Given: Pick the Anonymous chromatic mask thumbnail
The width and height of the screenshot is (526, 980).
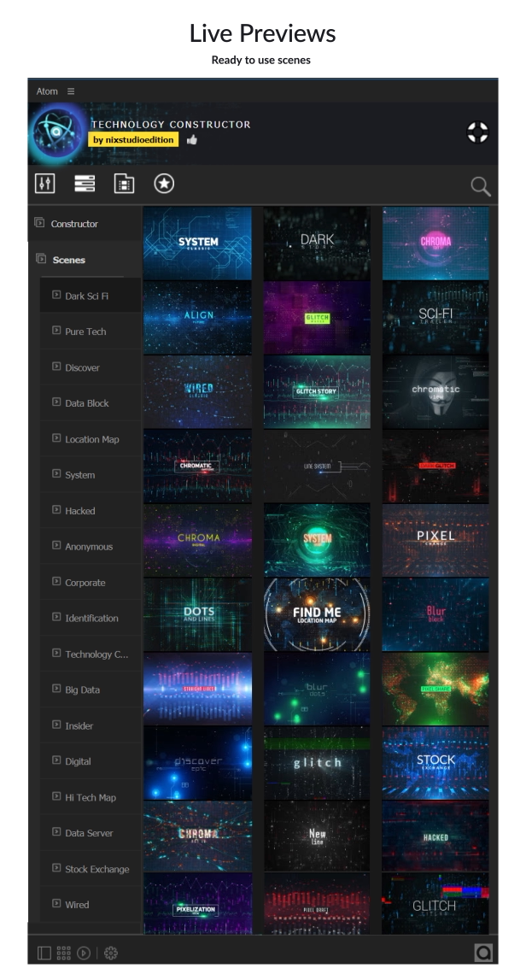Looking at the screenshot, I should pyautogui.click(x=435, y=392).
